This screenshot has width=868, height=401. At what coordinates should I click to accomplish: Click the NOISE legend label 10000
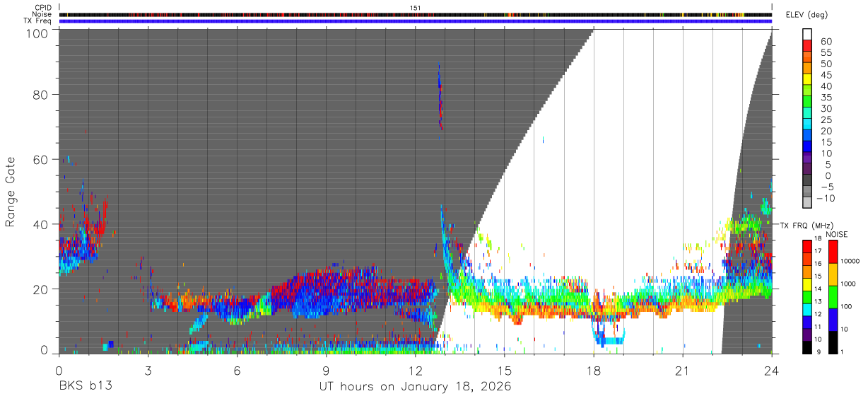[x=850, y=261]
